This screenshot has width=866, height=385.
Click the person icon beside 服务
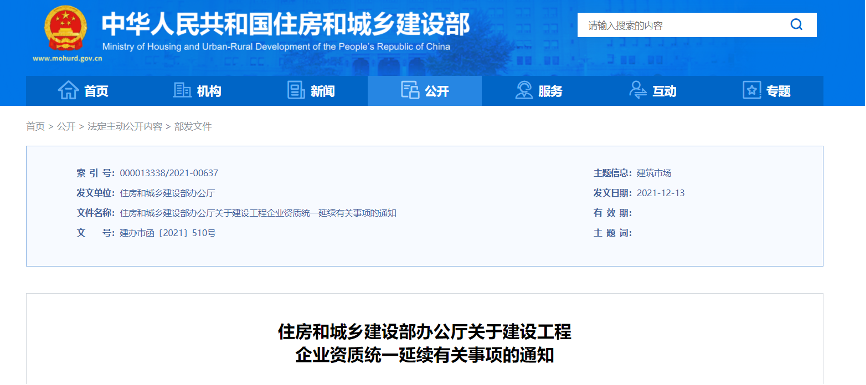[524, 90]
